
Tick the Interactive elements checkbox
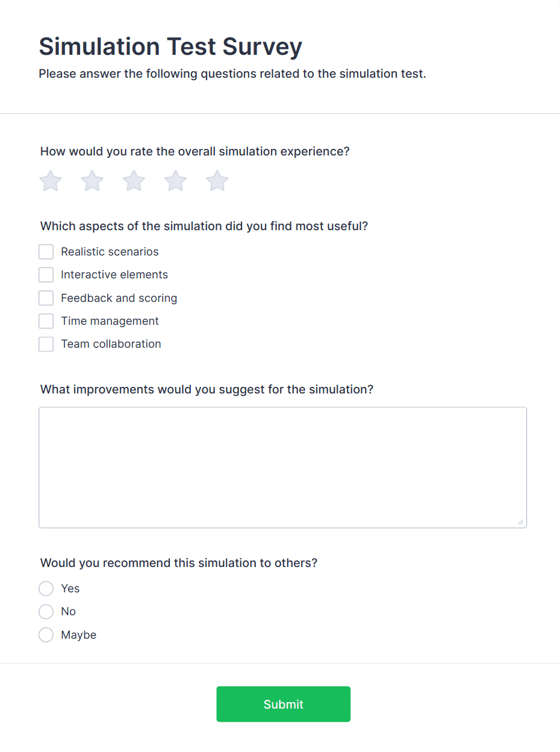click(46, 275)
